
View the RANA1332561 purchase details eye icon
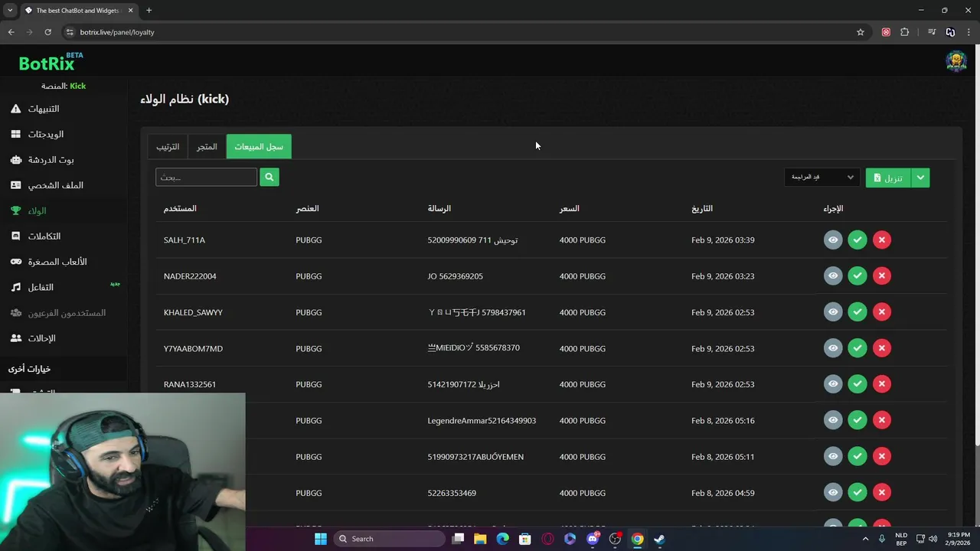pos(833,383)
